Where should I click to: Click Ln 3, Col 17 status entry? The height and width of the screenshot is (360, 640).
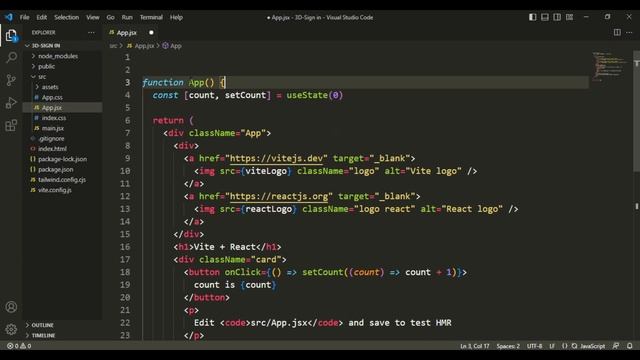[x=475, y=346]
